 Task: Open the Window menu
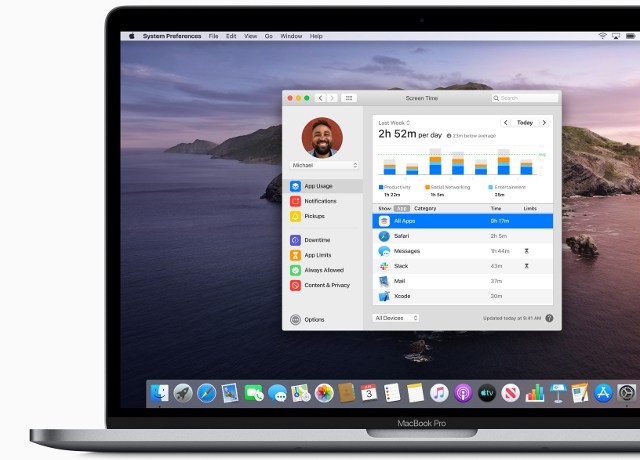291,36
